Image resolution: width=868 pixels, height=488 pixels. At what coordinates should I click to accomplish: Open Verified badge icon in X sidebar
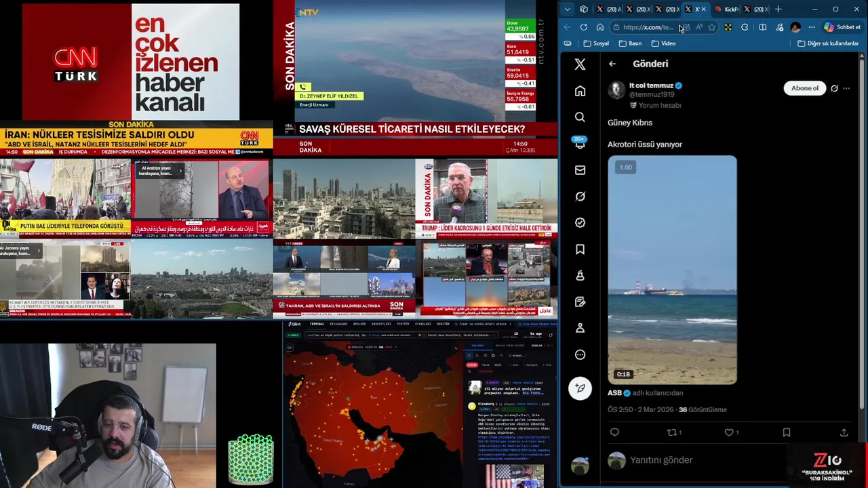tap(580, 222)
